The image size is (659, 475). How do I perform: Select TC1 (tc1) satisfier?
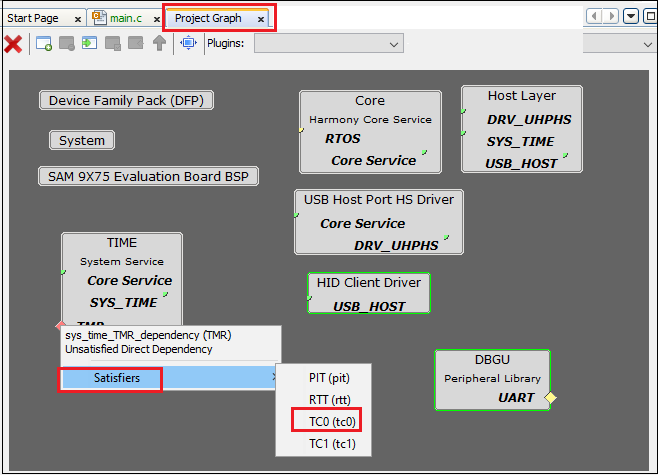pyautogui.click(x=326, y=443)
